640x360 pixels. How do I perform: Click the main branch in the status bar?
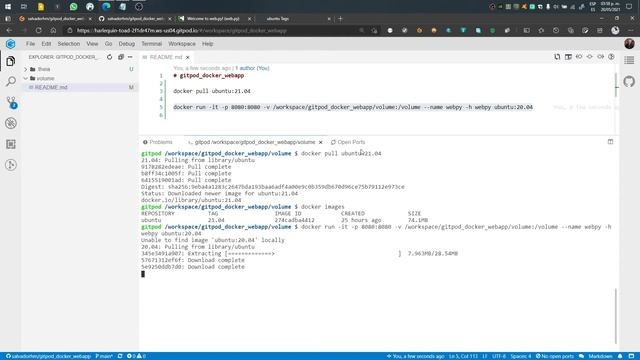104,356
